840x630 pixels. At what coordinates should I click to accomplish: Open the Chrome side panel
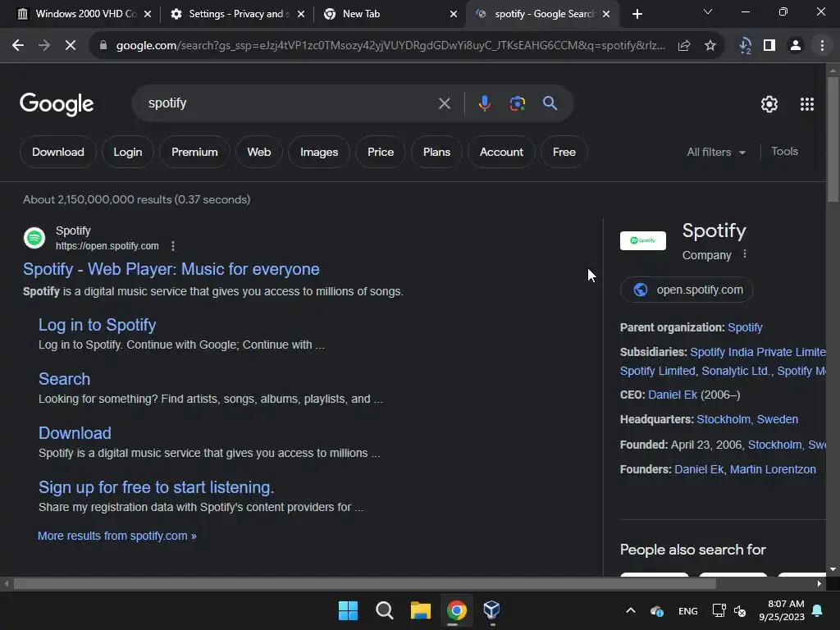(x=769, y=46)
